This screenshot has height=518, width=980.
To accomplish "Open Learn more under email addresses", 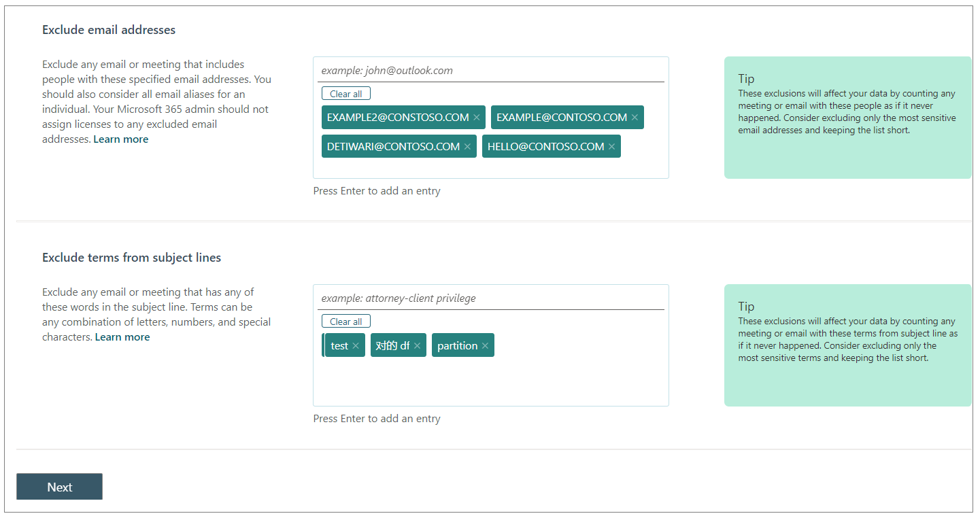I will pyautogui.click(x=121, y=139).
